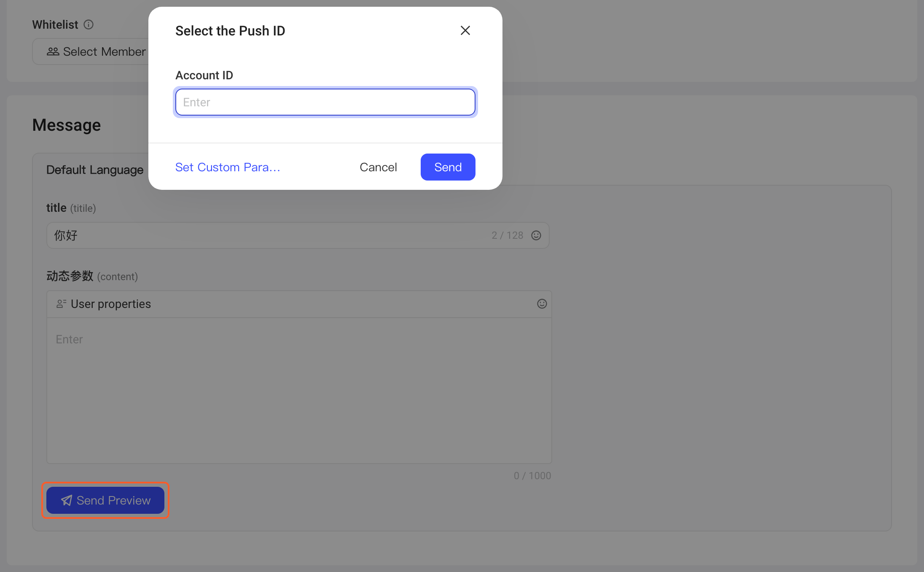Open the Whitelist info icon
This screenshot has width=924, height=572.
(x=89, y=24)
